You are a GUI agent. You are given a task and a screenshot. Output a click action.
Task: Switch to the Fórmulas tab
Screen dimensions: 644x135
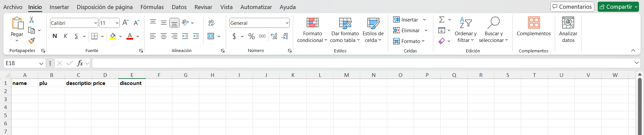[x=152, y=7]
